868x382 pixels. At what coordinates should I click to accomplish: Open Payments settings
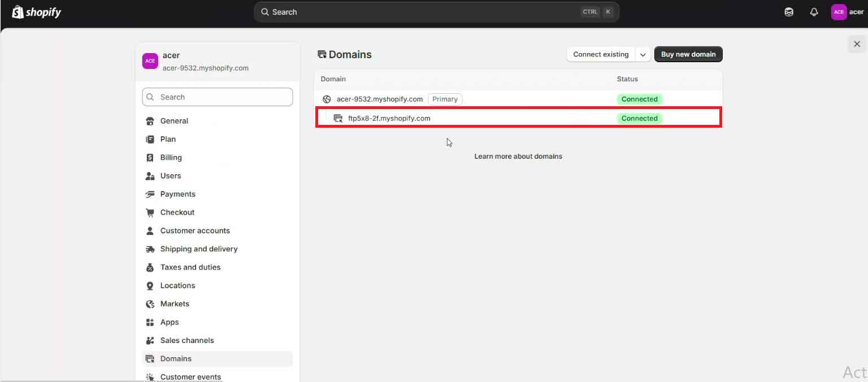(218, 194)
